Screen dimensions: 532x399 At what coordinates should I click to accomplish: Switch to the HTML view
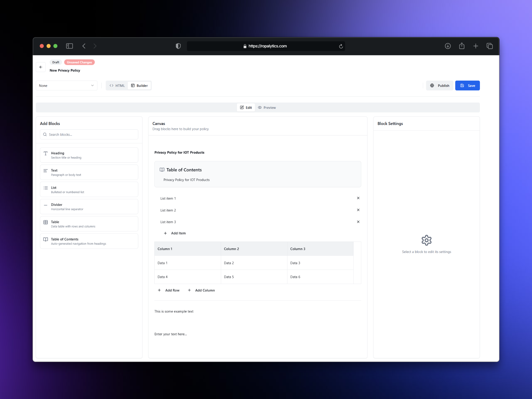[x=117, y=85]
